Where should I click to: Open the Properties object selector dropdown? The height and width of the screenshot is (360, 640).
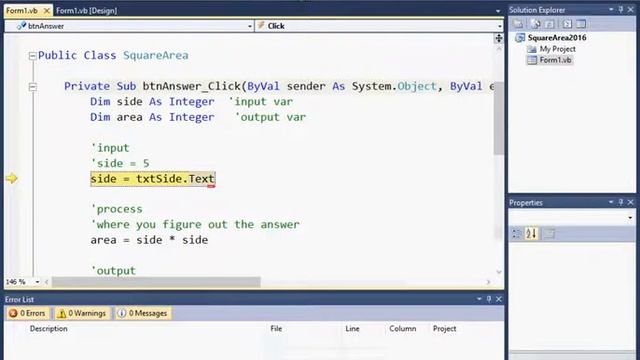tap(630, 218)
